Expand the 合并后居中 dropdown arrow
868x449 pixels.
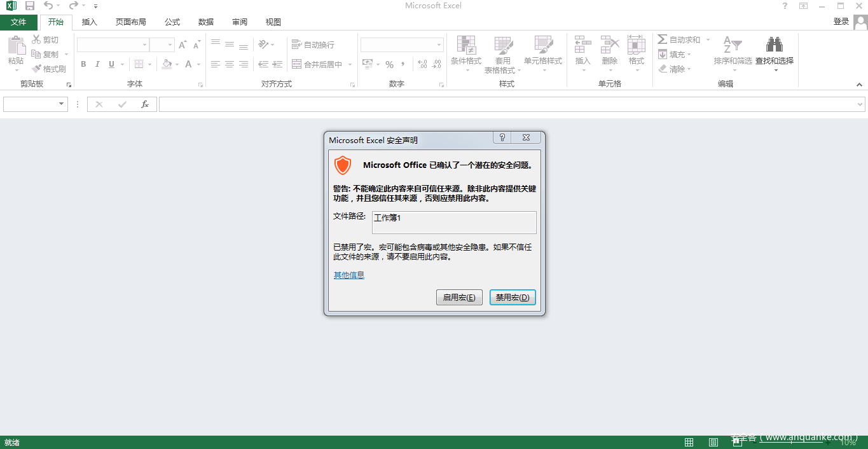tap(350, 64)
